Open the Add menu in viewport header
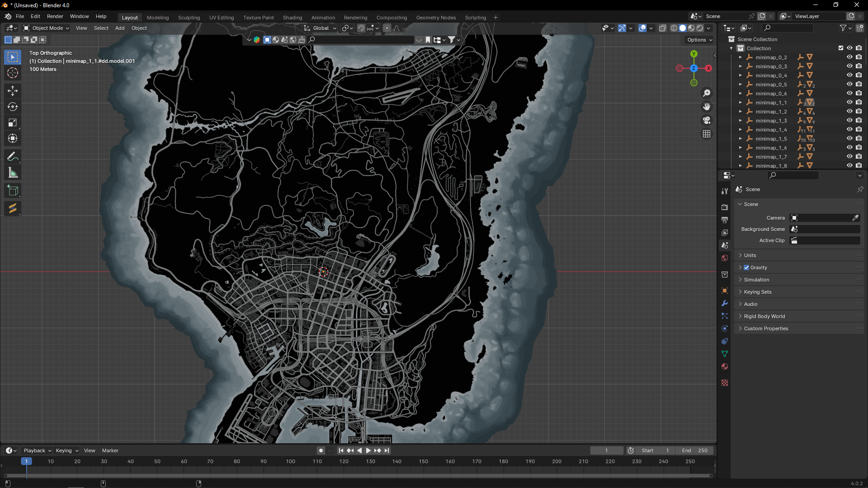 coord(120,28)
